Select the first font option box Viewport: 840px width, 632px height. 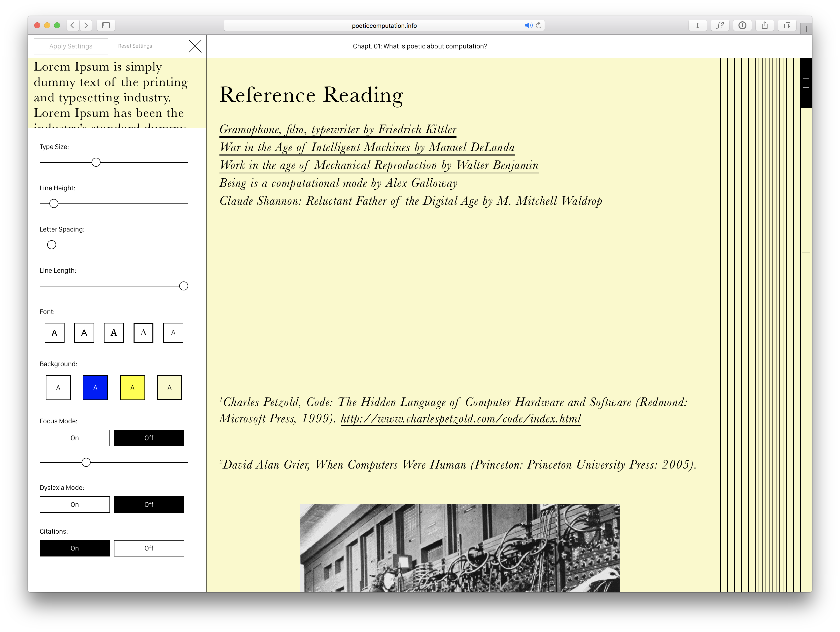tap(54, 333)
